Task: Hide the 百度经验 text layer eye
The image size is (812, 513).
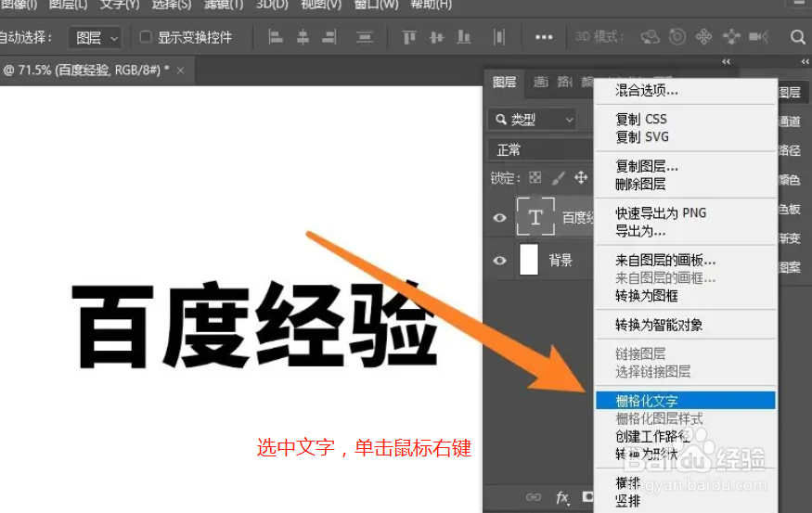Action: [500, 218]
